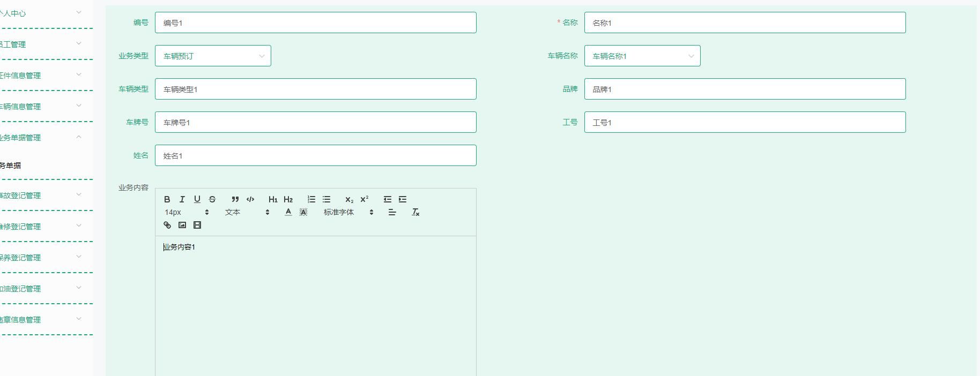Toggle underline formatting
This screenshot has height=376, width=980.
[197, 199]
